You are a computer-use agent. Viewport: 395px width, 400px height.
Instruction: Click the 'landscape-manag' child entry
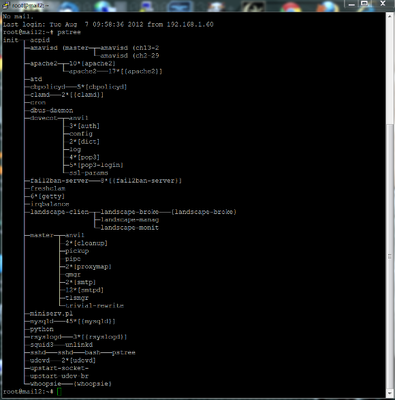click(x=130, y=220)
